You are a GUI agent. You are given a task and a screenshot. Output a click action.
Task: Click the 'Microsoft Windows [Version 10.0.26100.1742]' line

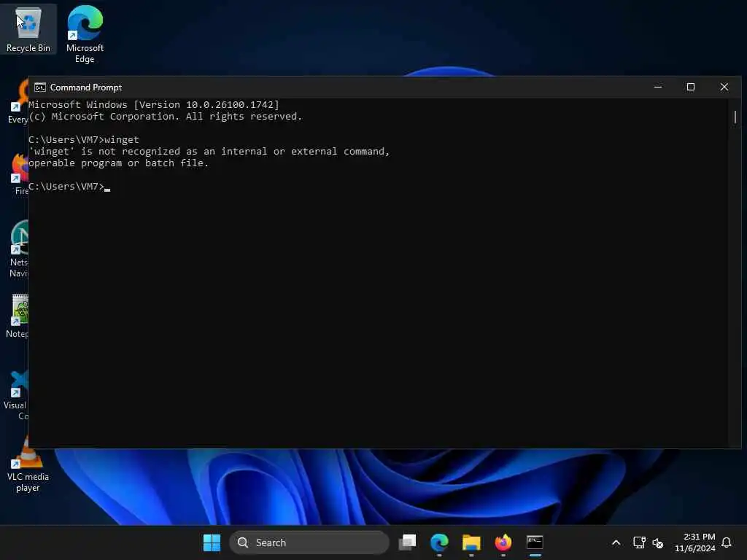[x=154, y=105]
